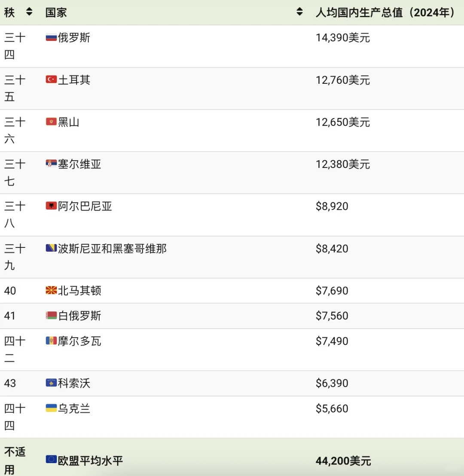This screenshot has height=476, width=464.
Task: Click rank cell 四十四
Action: click(x=15, y=417)
